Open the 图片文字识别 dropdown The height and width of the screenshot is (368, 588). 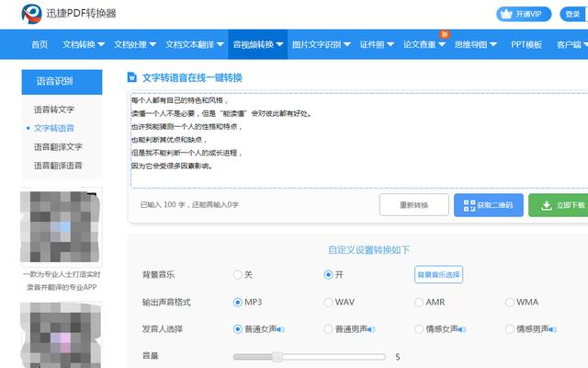pos(321,44)
